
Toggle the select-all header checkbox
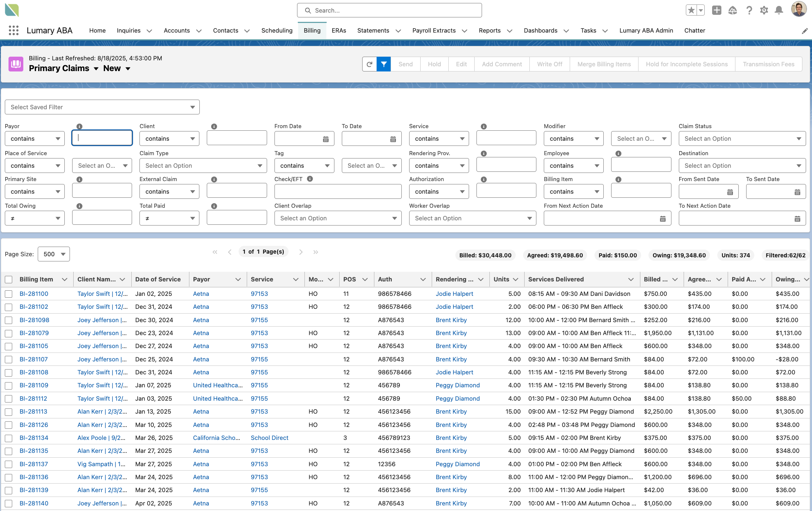pyautogui.click(x=9, y=280)
